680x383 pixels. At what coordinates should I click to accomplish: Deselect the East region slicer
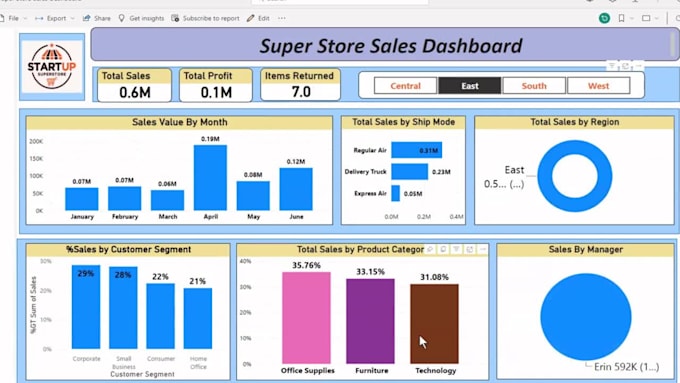[470, 86]
